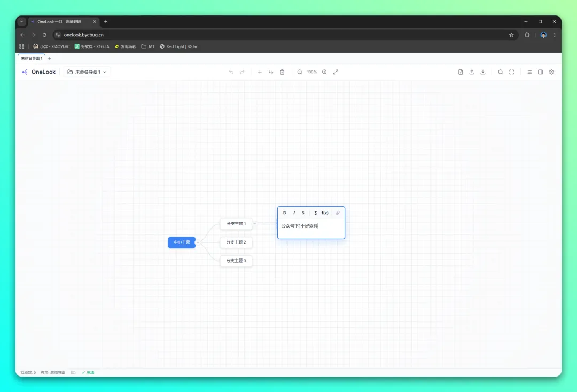The image size is (577, 392).
Task: Select the 中心主题 central node
Action: pyautogui.click(x=182, y=242)
